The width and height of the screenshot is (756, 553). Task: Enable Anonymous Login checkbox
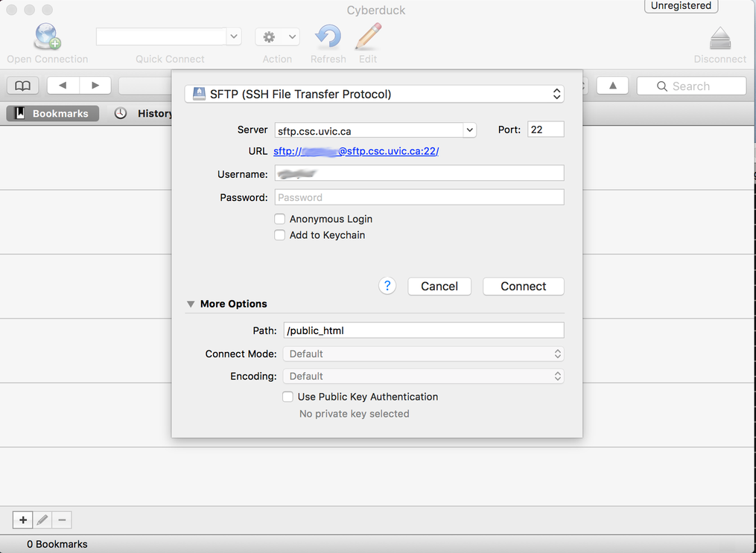[279, 219]
